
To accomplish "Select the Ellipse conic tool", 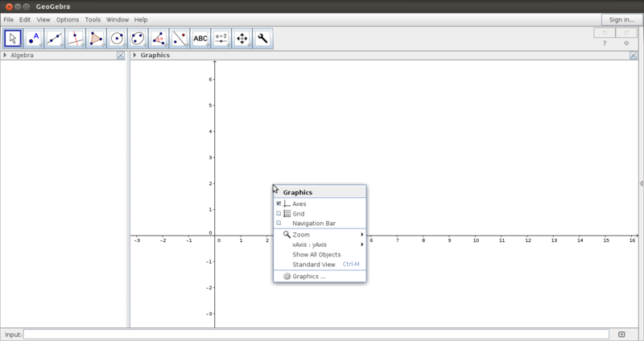I will tap(138, 39).
